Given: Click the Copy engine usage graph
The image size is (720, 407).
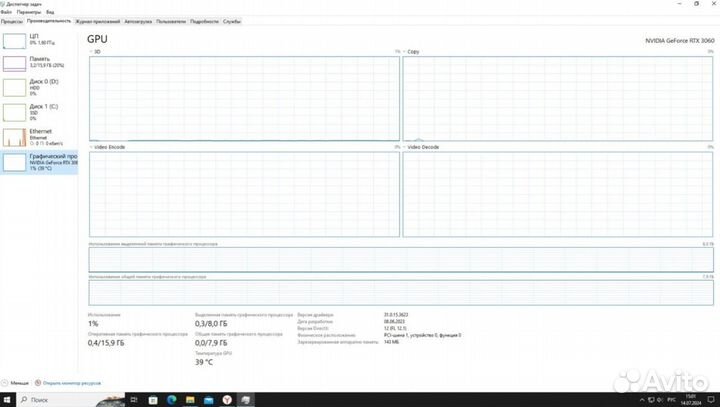Looking at the screenshot, I should [558, 98].
